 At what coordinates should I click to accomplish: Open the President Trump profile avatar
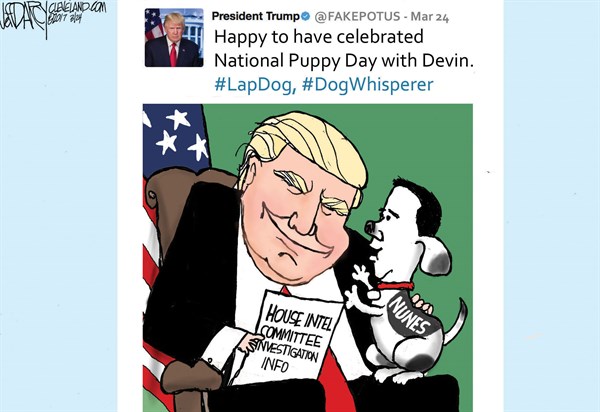coord(174,37)
